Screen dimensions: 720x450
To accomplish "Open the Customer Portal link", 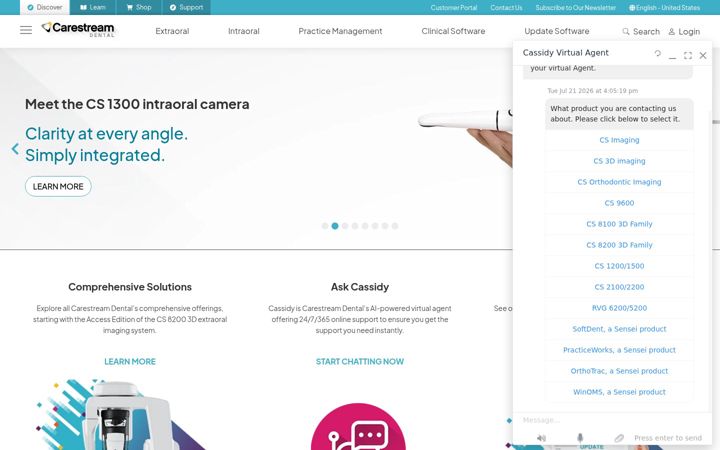I will point(454,8).
